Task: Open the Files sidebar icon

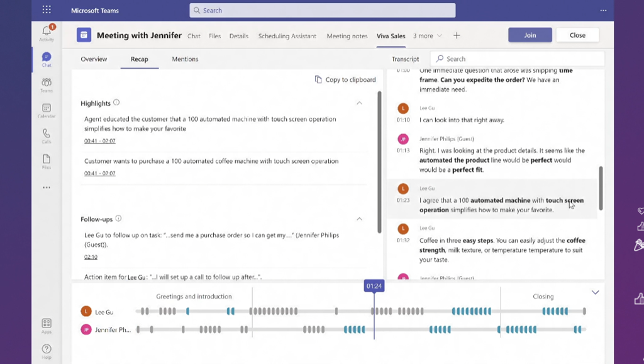Action: [47, 162]
